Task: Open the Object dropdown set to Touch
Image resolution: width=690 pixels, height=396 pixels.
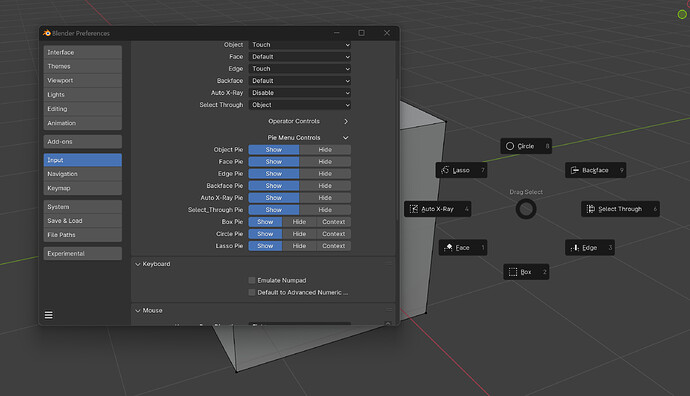Action: pos(300,45)
